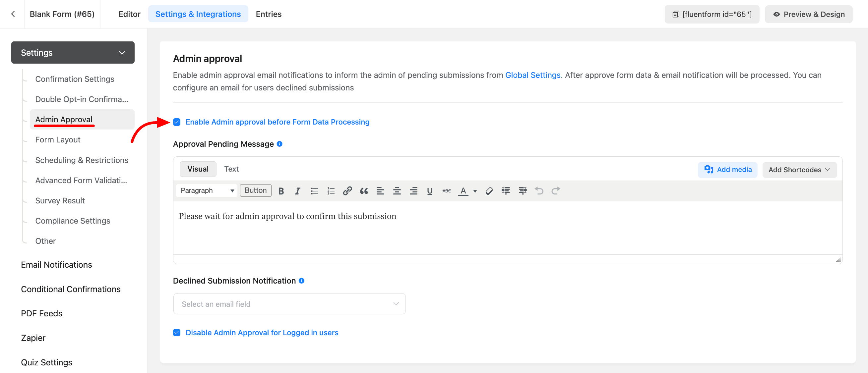This screenshot has height=373, width=868.
Task: Center align the message text
Action: 397,191
